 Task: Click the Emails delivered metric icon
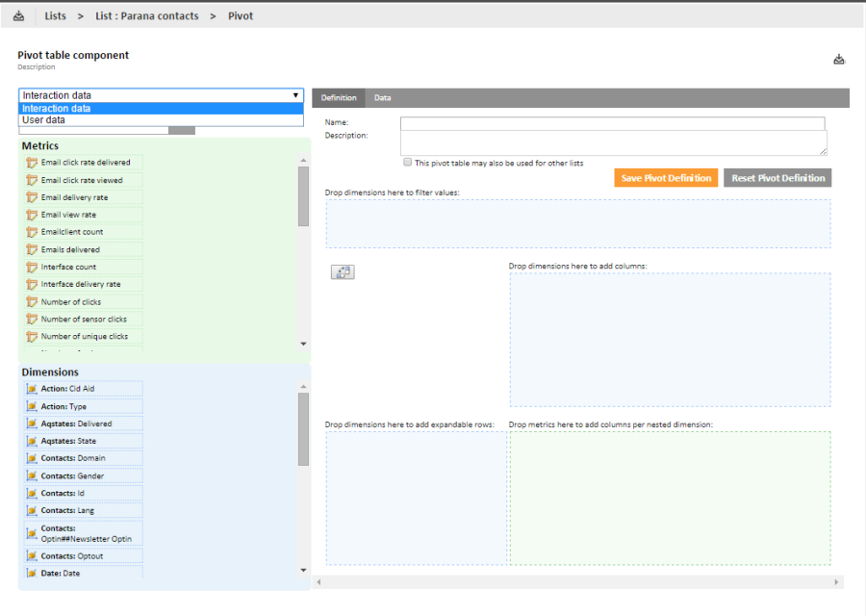click(x=32, y=249)
